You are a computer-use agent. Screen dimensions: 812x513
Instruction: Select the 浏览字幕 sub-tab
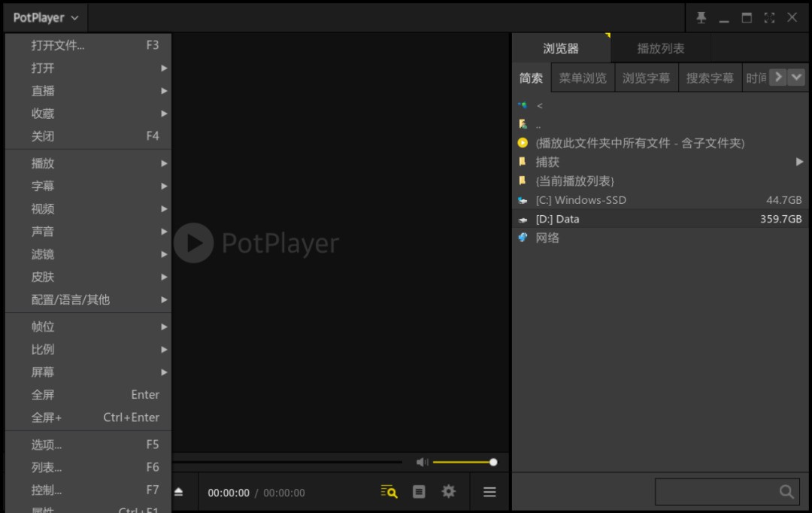click(x=647, y=77)
